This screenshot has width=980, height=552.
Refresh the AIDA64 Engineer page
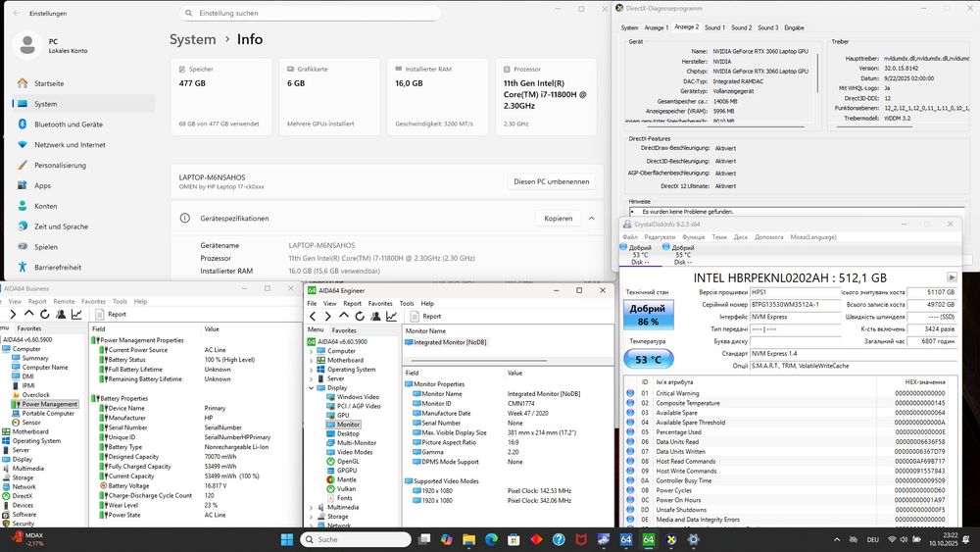coord(360,317)
